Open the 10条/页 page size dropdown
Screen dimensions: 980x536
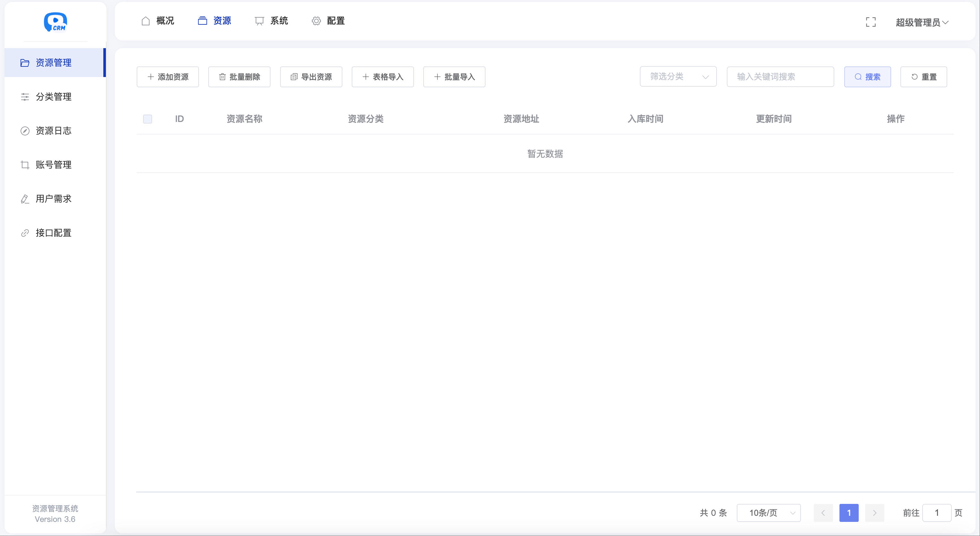tap(769, 513)
